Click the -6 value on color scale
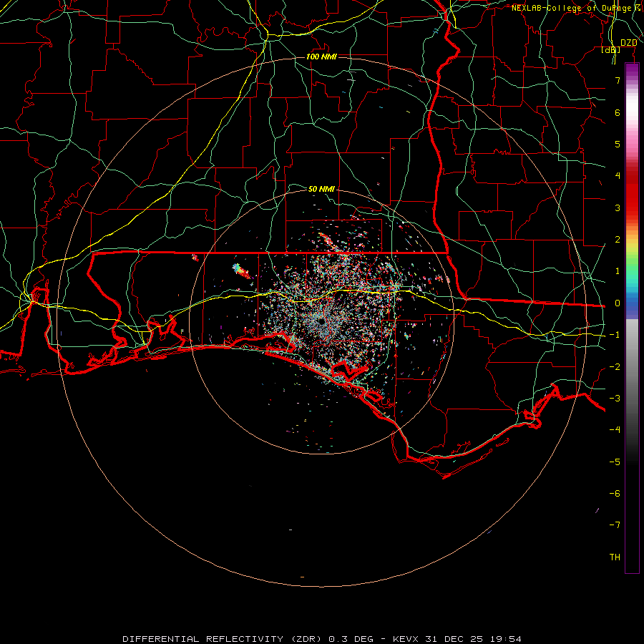644x644 pixels. (615, 494)
